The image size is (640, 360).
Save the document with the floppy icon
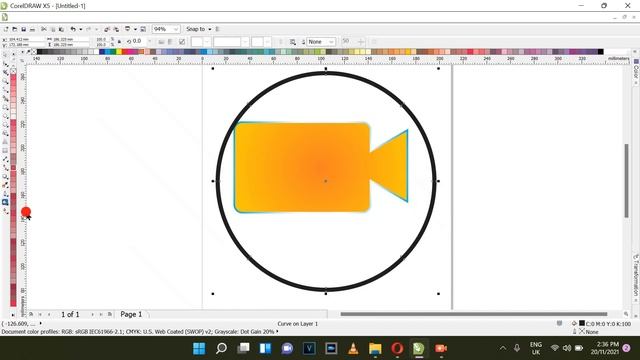pyautogui.click(x=24, y=29)
